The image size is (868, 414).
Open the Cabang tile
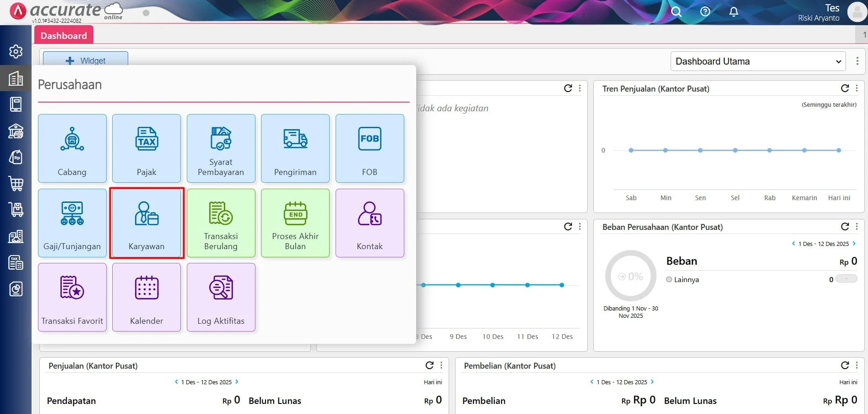point(72,148)
